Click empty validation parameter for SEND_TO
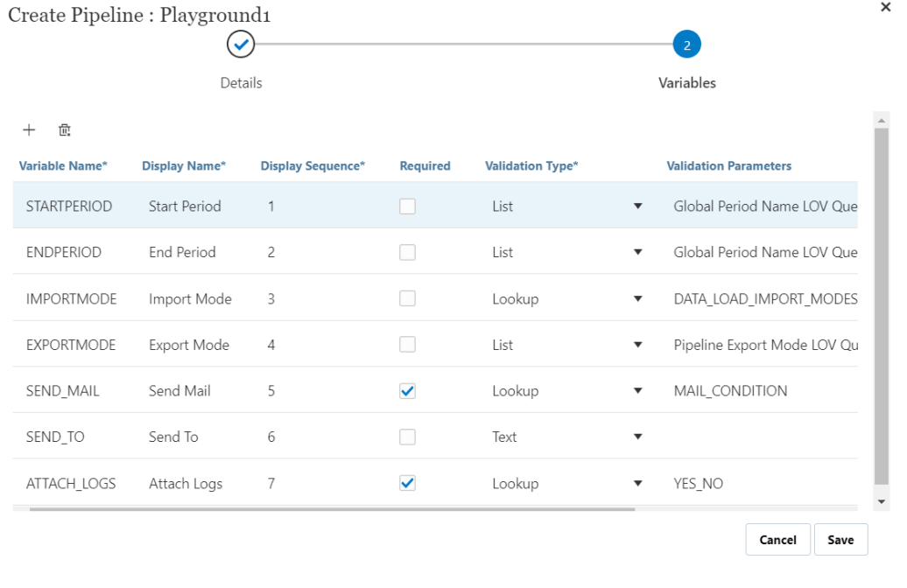Screen dimensions: 907x588 pos(762,437)
